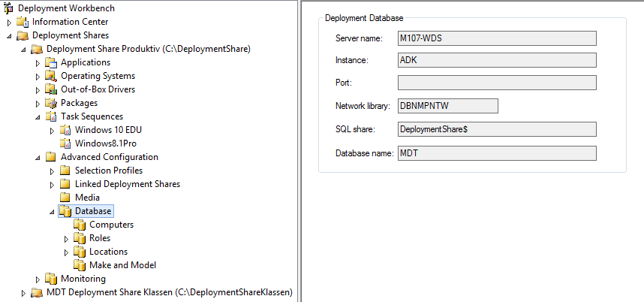Open the Make and Model item
This screenshot has height=302, width=644.
tap(122, 265)
